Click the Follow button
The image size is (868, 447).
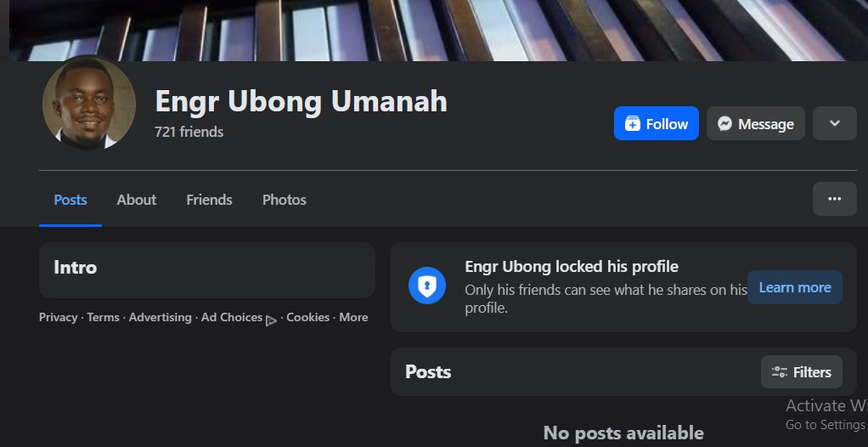click(656, 123)
